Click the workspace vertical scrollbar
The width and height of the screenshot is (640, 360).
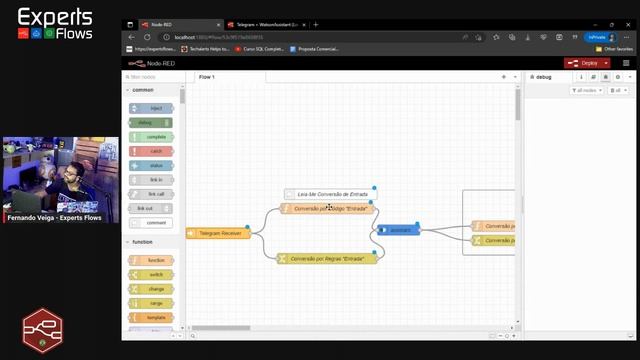click(x=518, y=105)
